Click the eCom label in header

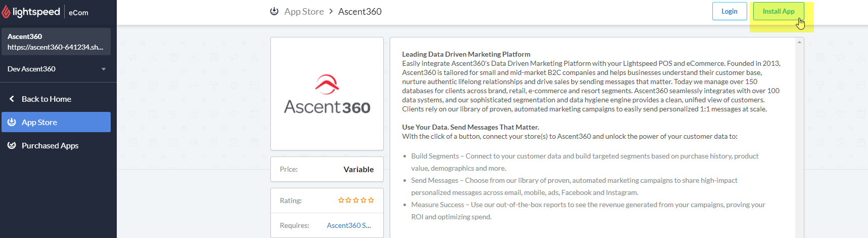pyautogui.click(x=78, y=13)
